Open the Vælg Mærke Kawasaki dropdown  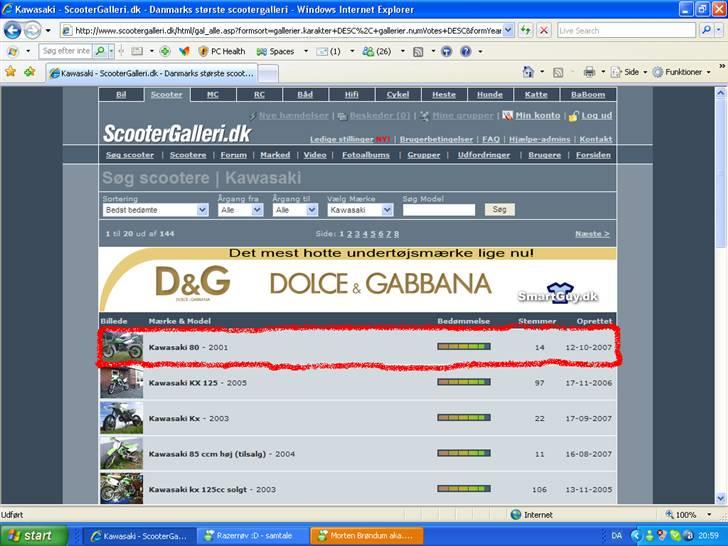360,210
